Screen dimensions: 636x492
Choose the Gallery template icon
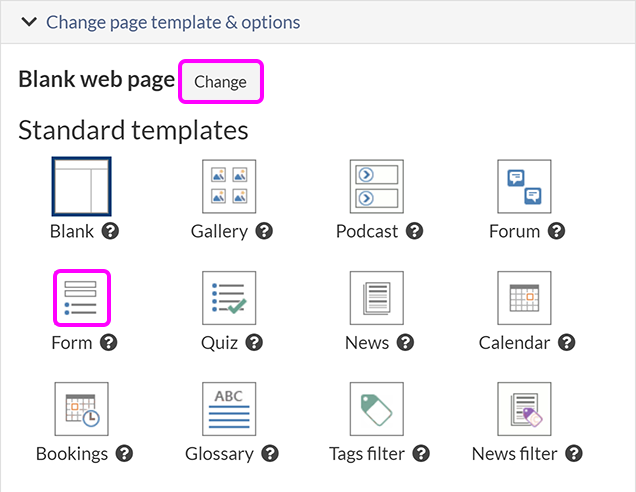pyautogui.click(x=229, y=186)
